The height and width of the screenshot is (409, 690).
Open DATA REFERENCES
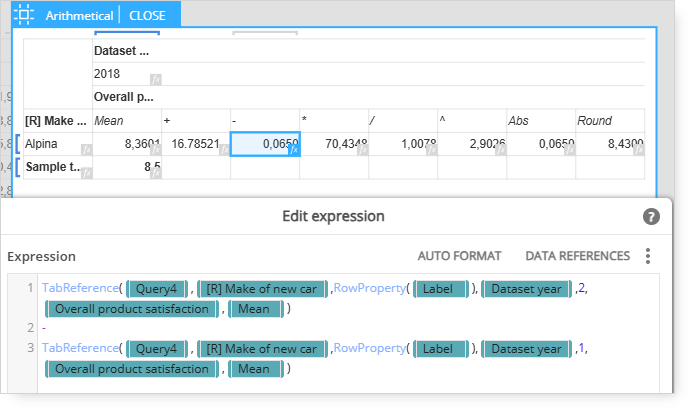pos(577,256)
